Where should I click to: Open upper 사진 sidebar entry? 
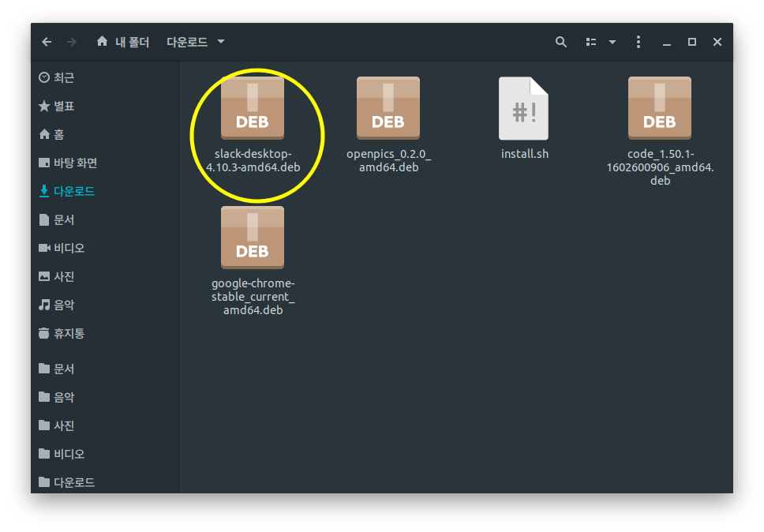tap(64, 277)
